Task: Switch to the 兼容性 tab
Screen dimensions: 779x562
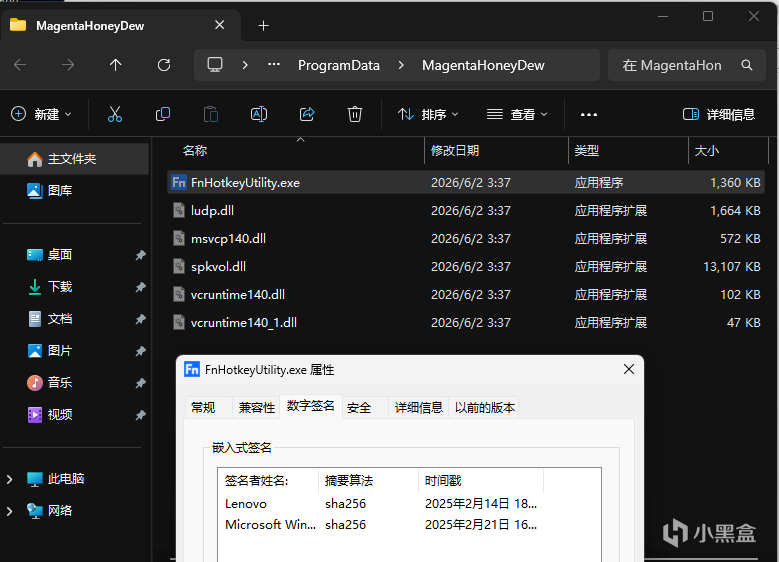Action: [x=256, y=408]
